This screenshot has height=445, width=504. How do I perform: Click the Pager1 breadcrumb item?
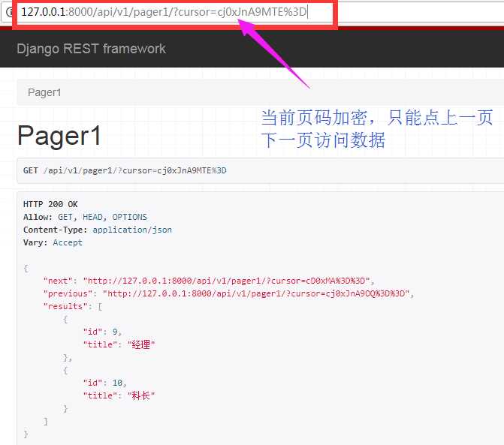[44, 92]
